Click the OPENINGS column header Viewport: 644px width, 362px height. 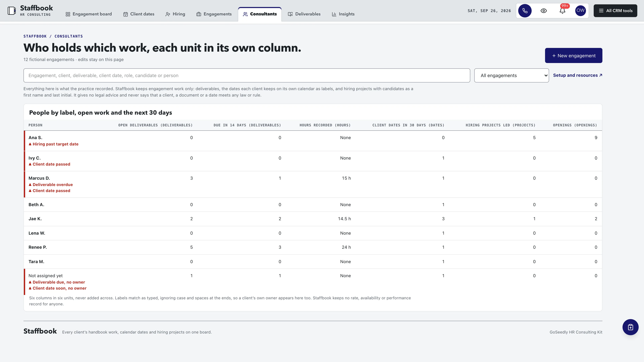575,125
